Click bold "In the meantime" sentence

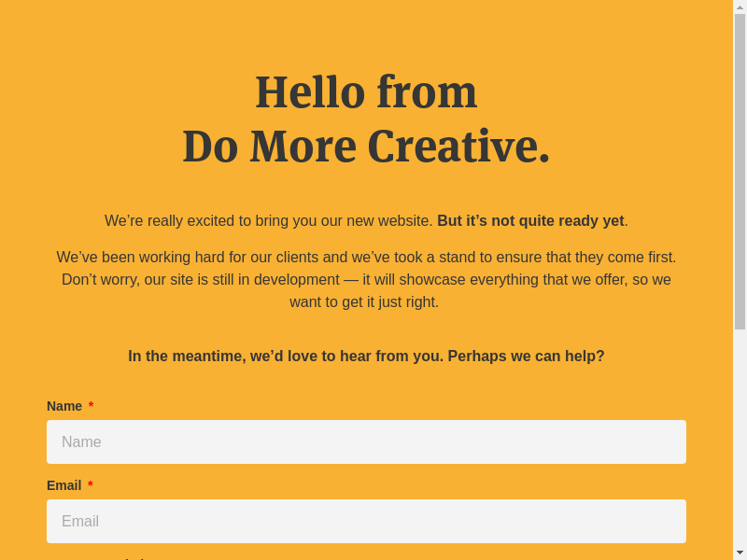point(286,357)
